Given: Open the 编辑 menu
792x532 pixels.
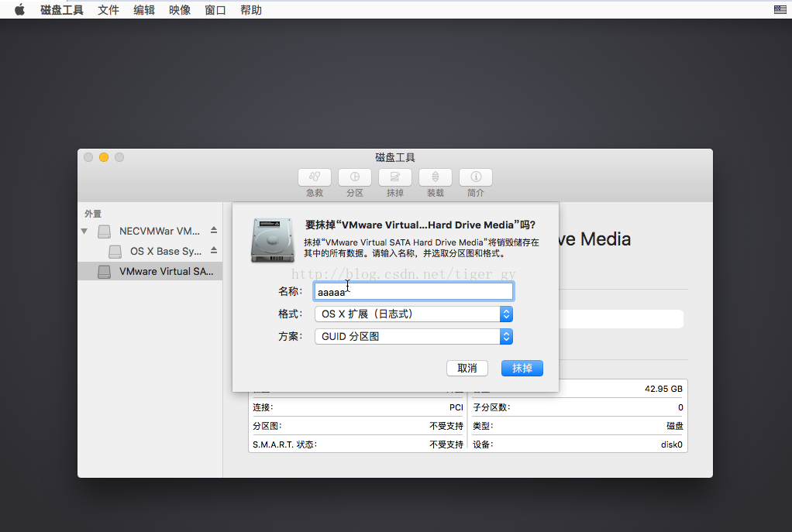Looking at the screenshot, I should click(144, 10).
